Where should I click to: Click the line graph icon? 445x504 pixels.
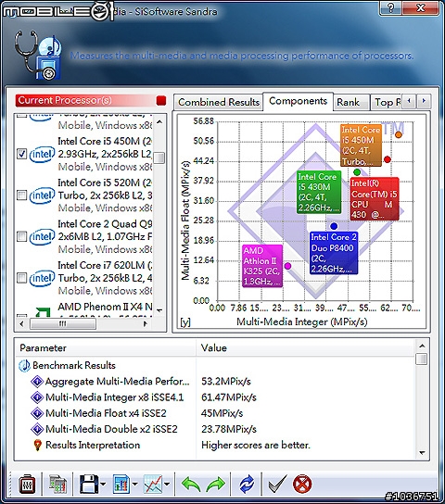(x=153, y=485)
